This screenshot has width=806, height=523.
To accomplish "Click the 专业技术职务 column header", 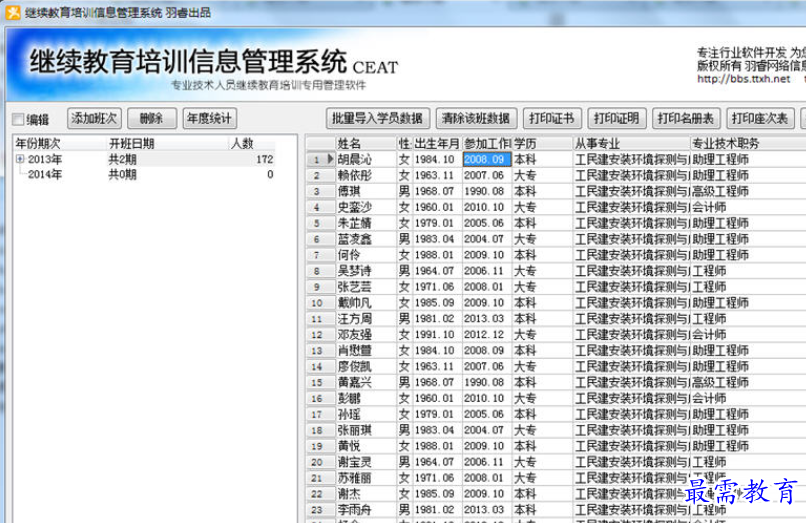I will tap(747, 143).
